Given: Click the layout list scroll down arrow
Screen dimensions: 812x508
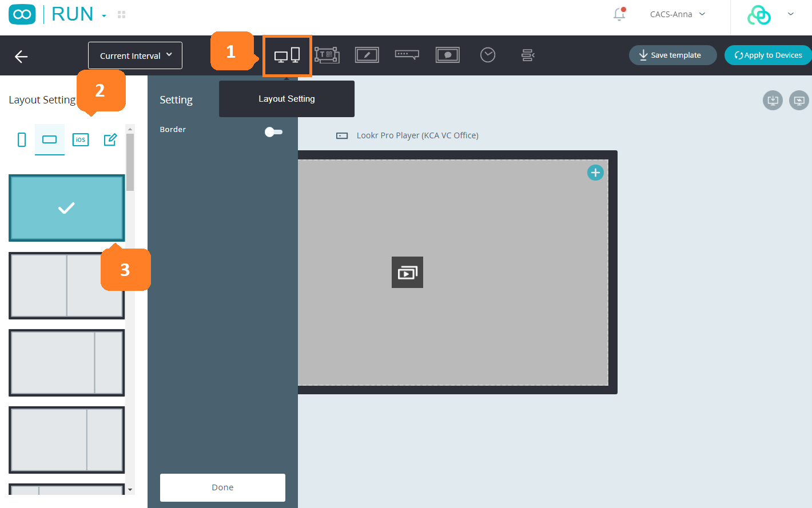Looking at the screenshot, I should (x=130, y=490).
